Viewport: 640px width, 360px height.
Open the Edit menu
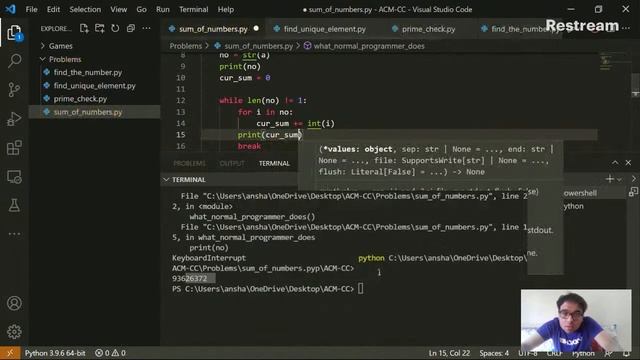point(53,9)
